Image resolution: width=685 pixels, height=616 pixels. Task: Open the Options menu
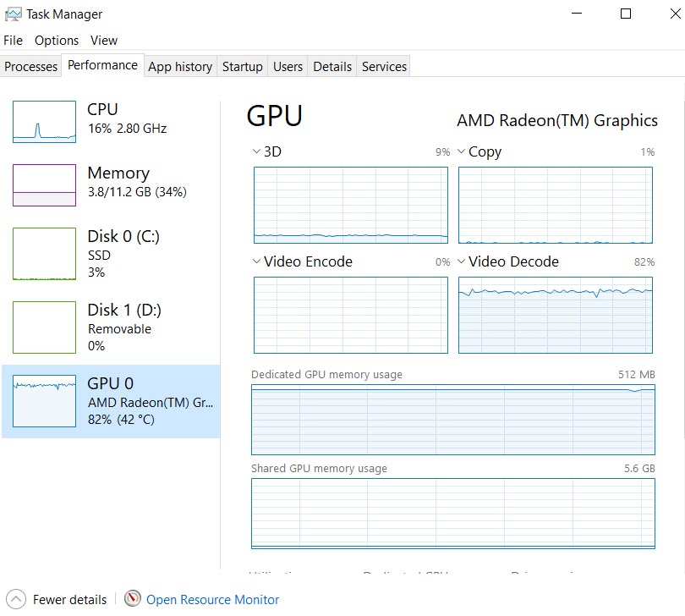[57, 41]
